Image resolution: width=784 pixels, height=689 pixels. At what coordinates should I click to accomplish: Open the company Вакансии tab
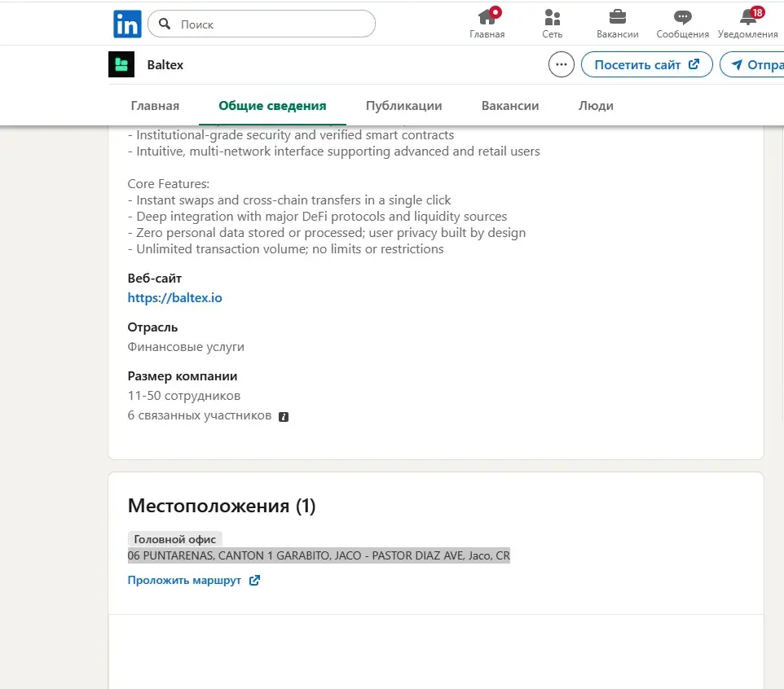point(510,106)
